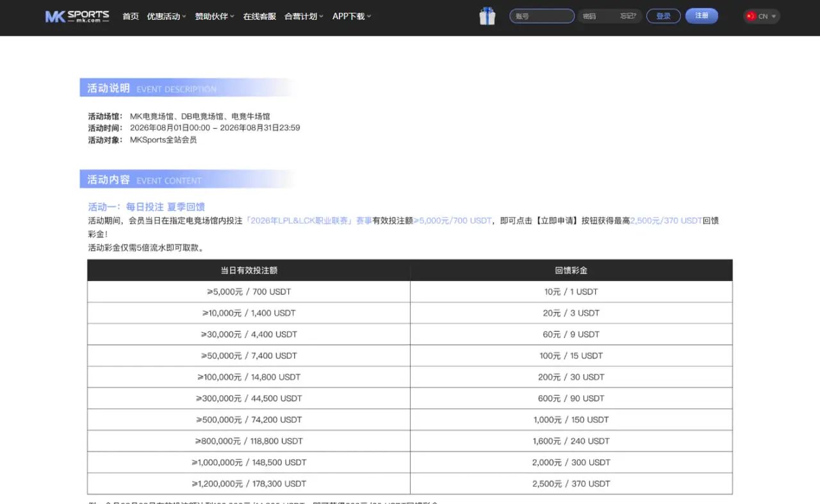Click the 当日有效投注额 column header
This screenshot has height=504, width=820.
pos(249,270)
